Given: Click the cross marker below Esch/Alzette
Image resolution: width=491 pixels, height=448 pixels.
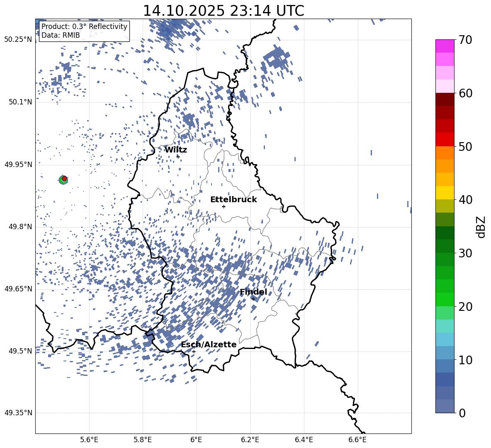Looking at the screenshot, I should tap(194, 351).
